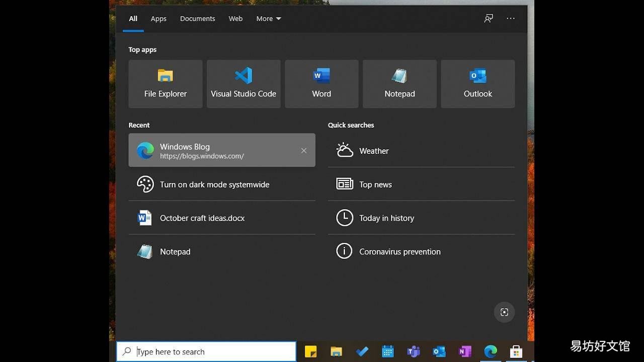Screen dimensions: 644x362
Task: Open the https://blogs.windows.com/ URL text
Action: [x=202, y=156]
